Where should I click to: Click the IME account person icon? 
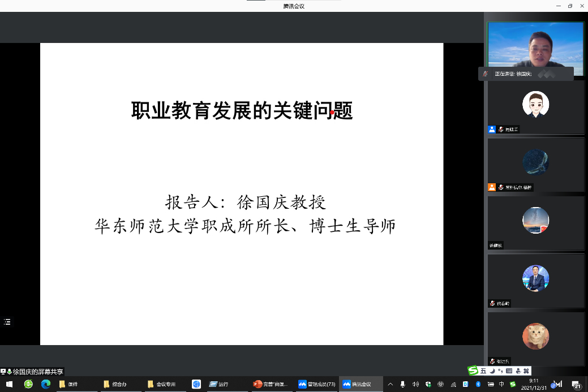(x=518, y=371)
